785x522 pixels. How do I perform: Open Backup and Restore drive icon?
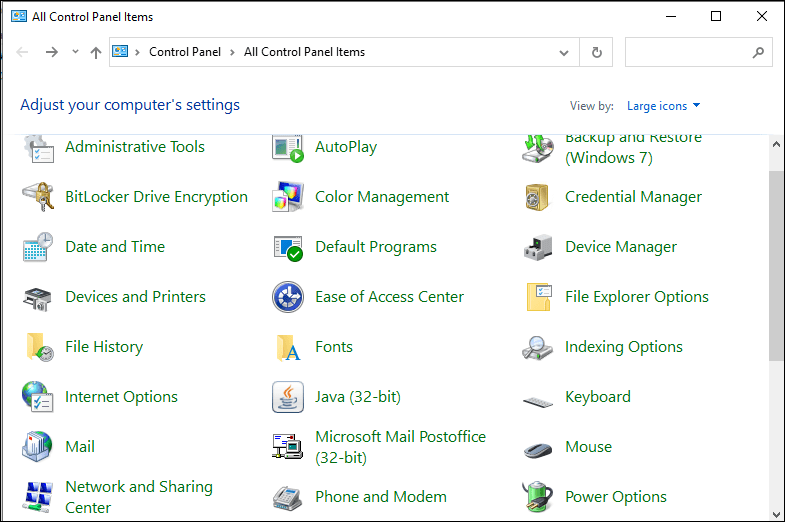pos(538,149)
